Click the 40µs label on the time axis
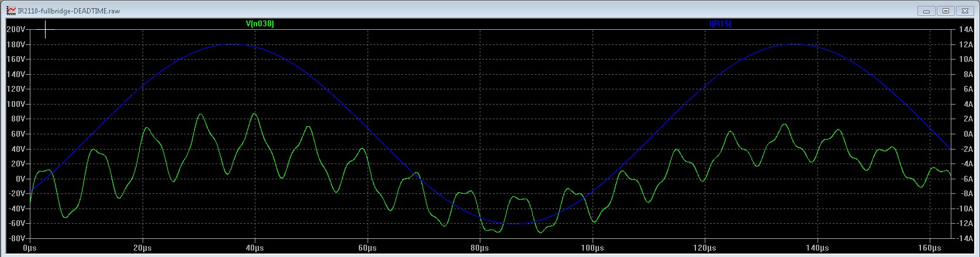980x257 pixels. coord(255,248)
